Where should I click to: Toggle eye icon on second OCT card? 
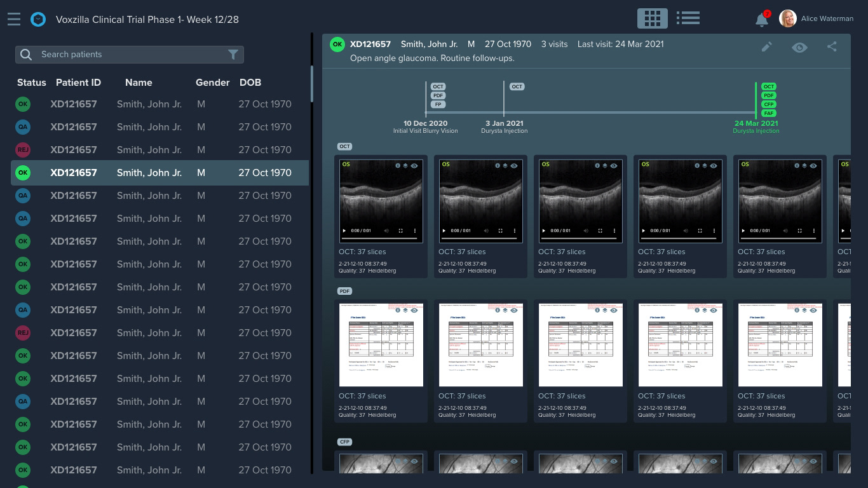click(x=514, y=166)
